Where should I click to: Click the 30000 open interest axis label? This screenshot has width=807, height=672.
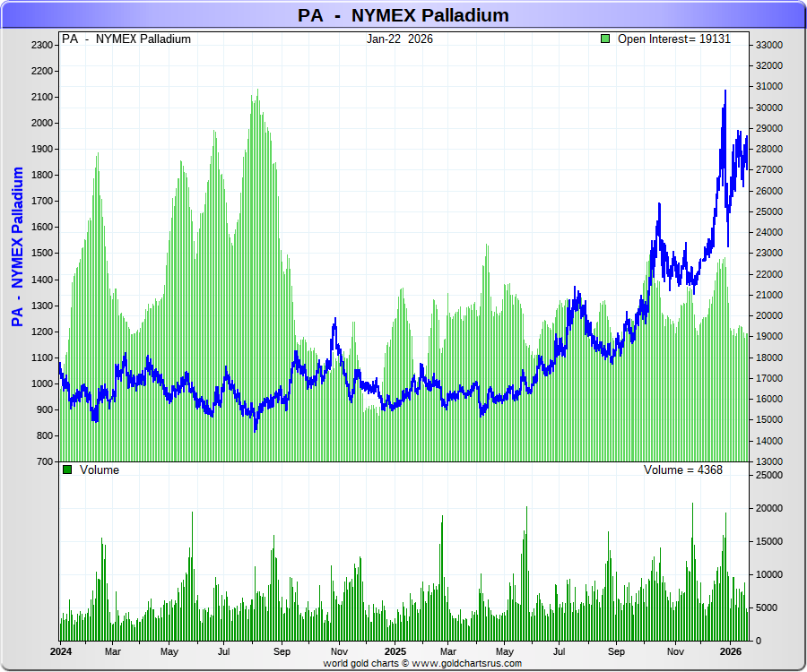point(769,108)
